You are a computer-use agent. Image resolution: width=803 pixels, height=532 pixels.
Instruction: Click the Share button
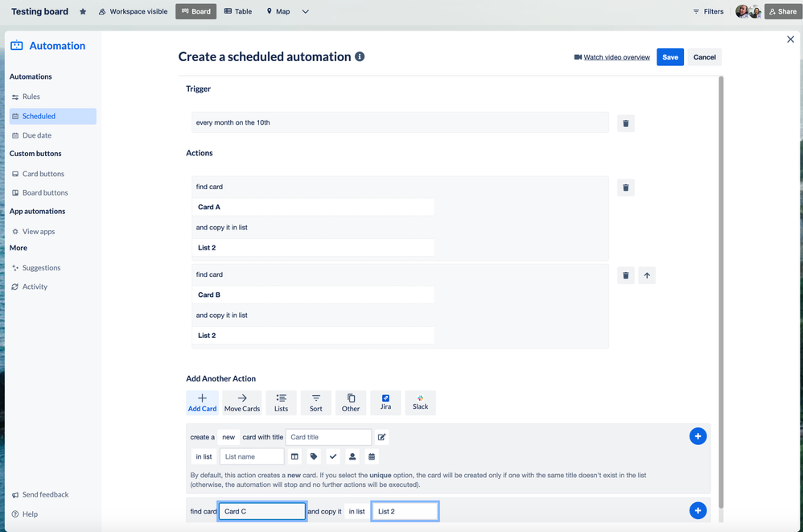coord(783,11)
